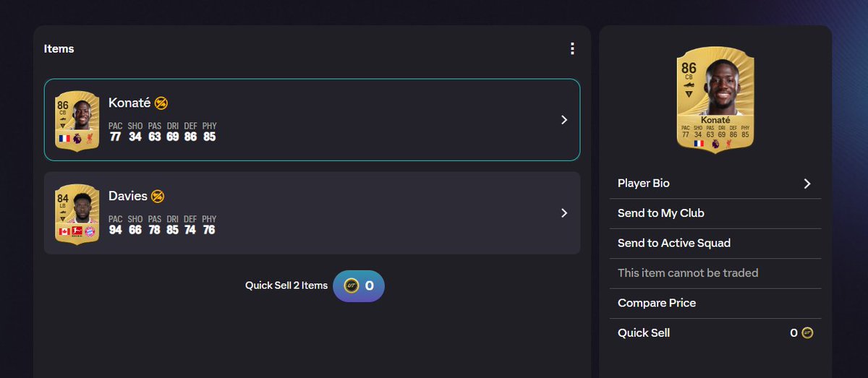Viewport: 868px width, 378px height.
Task: Click the Premier League logo on Konaté list card
Action: click(x=77, y=139)
